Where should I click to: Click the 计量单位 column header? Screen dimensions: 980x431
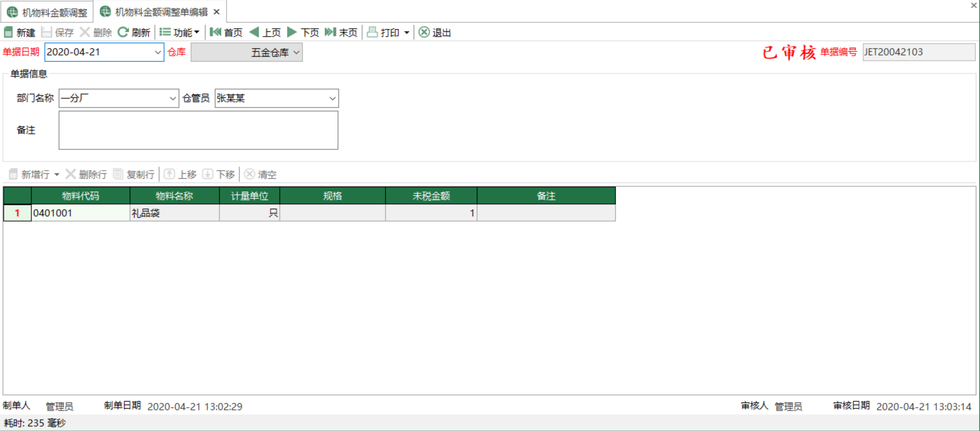tap(249, 196)
